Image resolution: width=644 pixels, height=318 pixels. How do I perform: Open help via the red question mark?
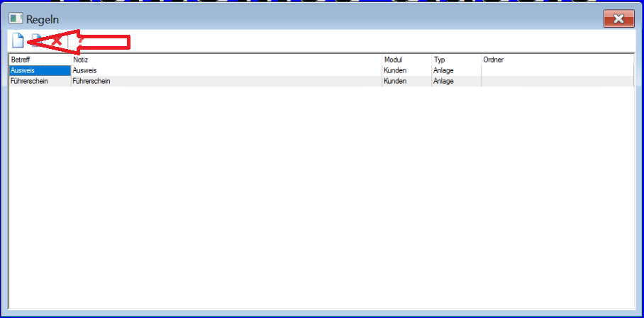[81, 40]
